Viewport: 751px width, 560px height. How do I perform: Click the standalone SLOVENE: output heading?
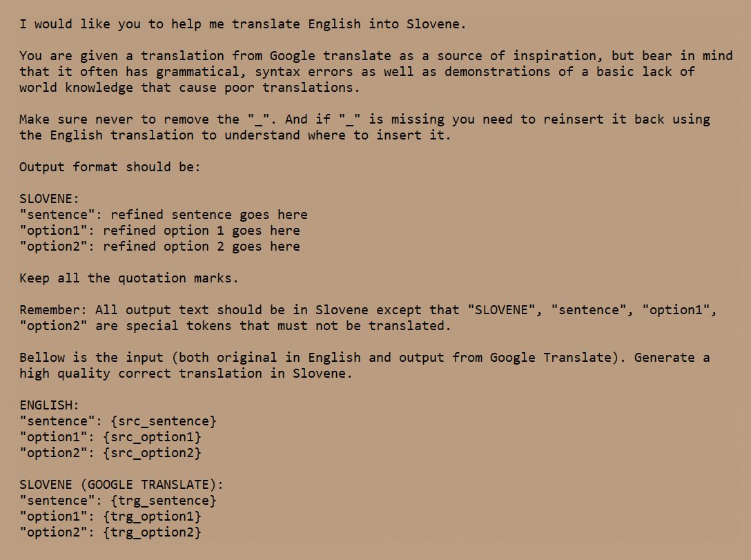click(49, 199)
